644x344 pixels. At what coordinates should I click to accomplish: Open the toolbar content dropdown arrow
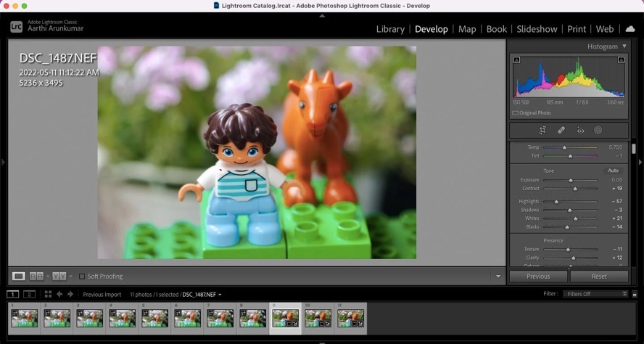click(498, 277)
